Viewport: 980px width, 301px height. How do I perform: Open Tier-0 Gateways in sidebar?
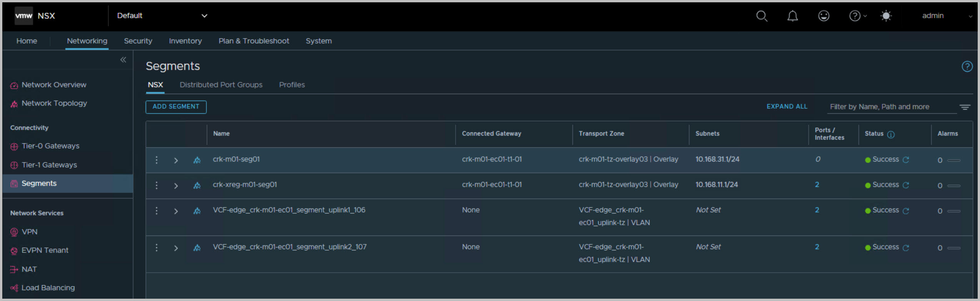pyautogui.click(x=50, y=146)
